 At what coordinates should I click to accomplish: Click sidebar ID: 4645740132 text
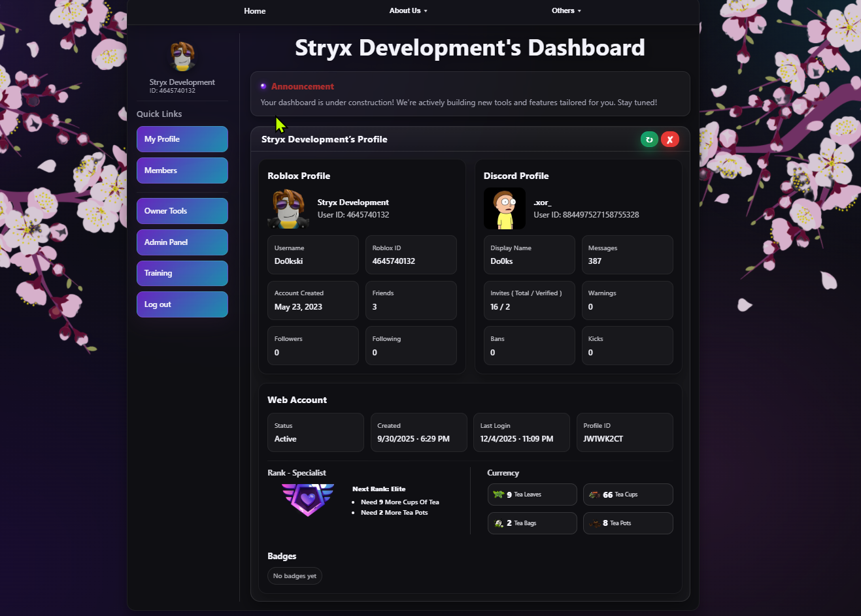coord(173,91)
